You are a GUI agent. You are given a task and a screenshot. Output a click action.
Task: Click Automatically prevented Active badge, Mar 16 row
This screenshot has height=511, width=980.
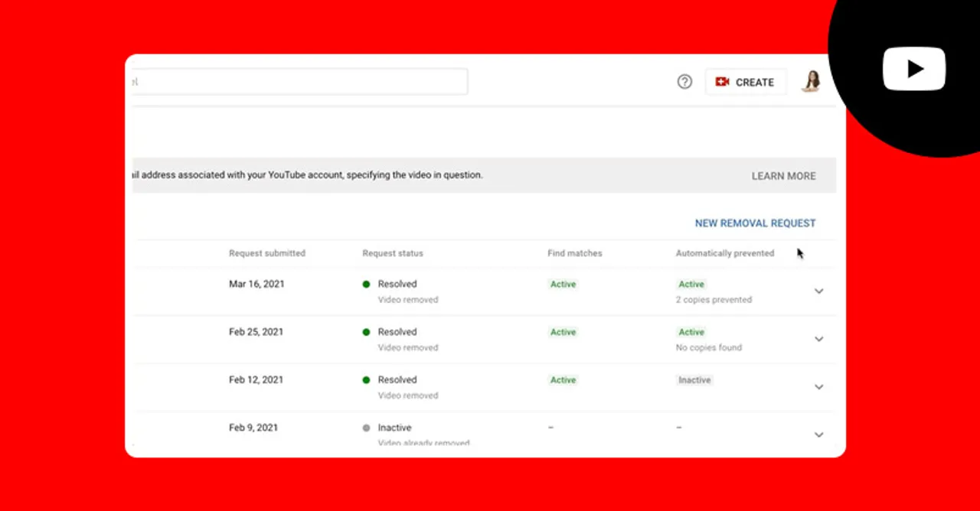click(691, 284)
